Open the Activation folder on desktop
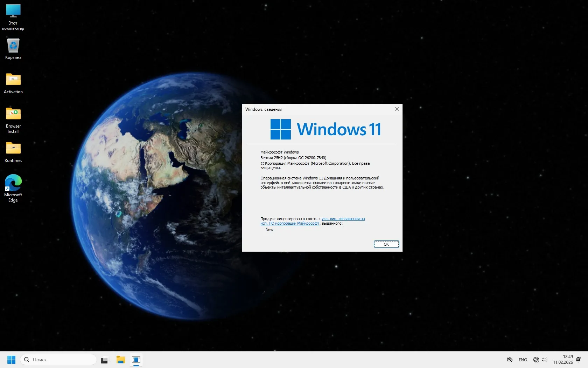588x368 pixels. [x=13, y=81]
